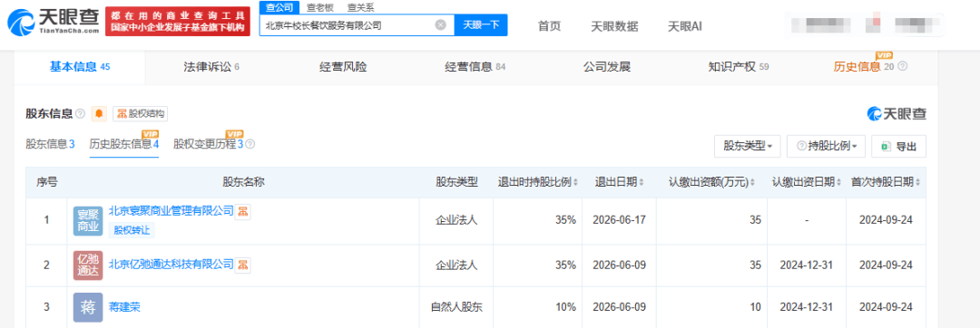
Task: Open shareholder link 蒋建荣
Action: point(124,307)
